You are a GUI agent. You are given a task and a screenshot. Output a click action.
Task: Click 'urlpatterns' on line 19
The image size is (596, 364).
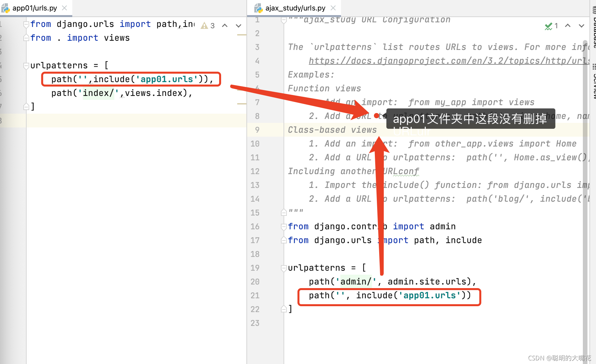pyautogui.click(x=317, y=268)
